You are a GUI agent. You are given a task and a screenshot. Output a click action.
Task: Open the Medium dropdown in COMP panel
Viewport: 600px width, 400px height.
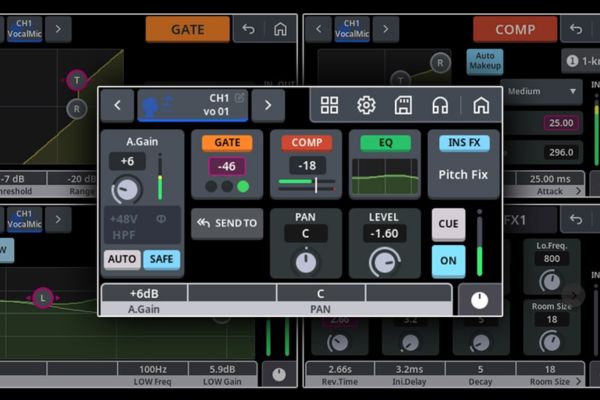coord(542,91)
